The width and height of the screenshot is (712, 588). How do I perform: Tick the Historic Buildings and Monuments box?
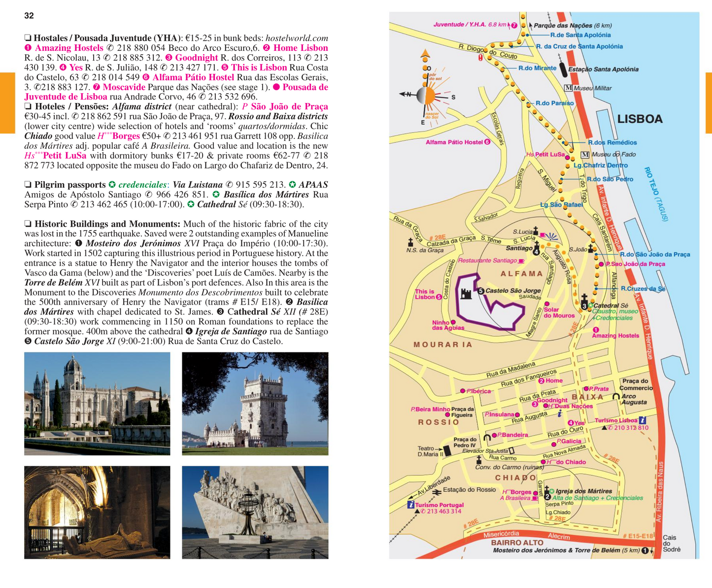coord(28,224)
